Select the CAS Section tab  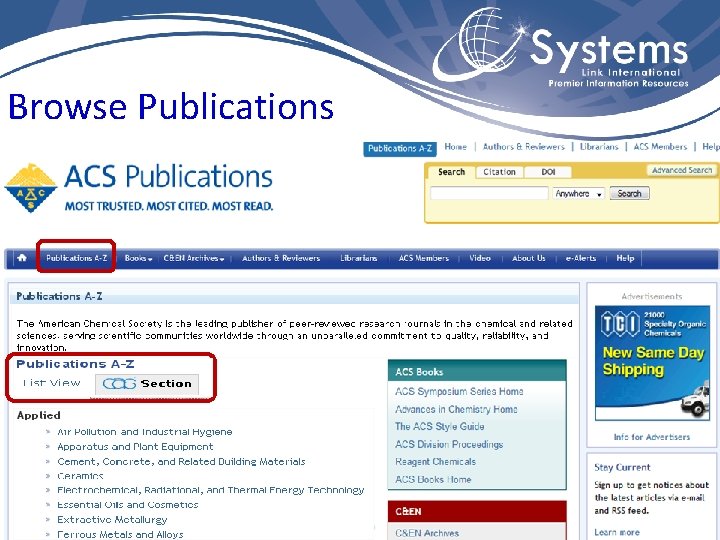tap(147, 384)
